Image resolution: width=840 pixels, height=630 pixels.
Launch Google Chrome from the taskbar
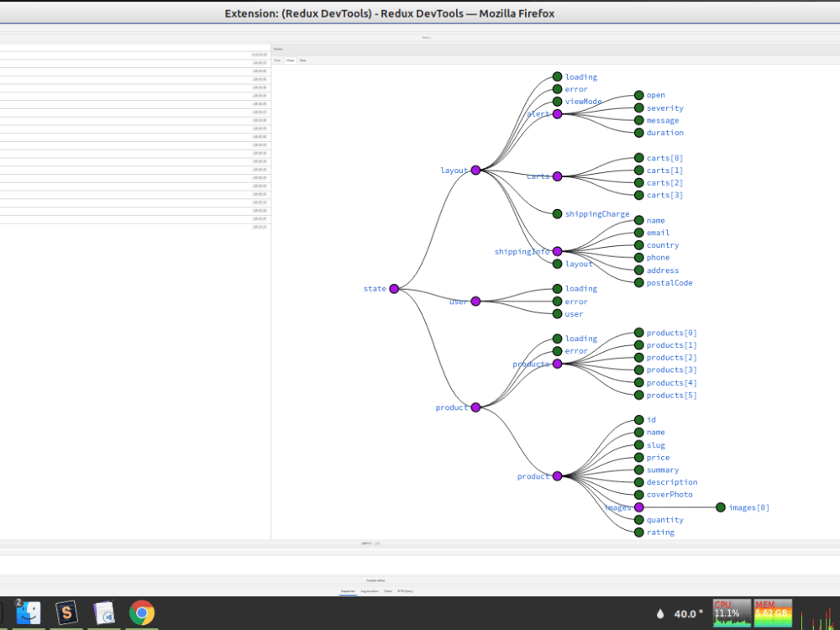click(142, 613)
